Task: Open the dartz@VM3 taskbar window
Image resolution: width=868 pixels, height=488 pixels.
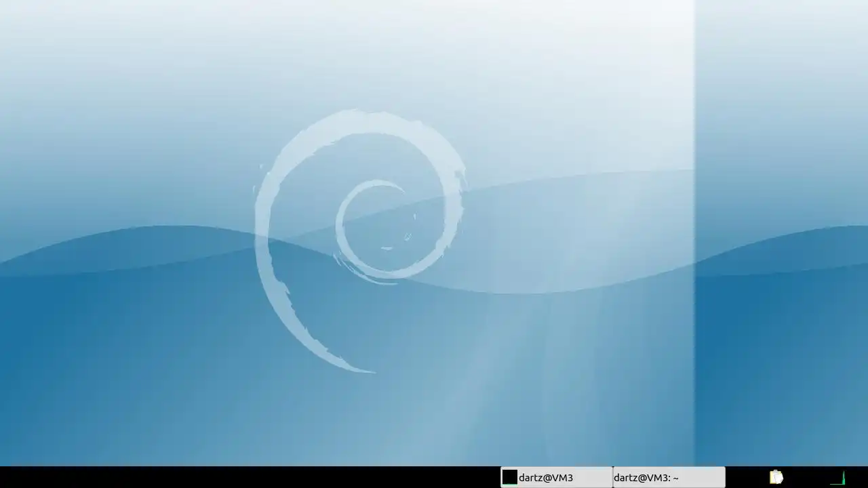Action: (x=556, y=477)
